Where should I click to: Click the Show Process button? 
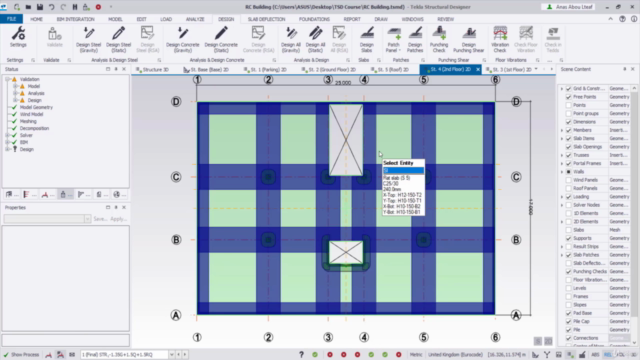click(21, 354)
